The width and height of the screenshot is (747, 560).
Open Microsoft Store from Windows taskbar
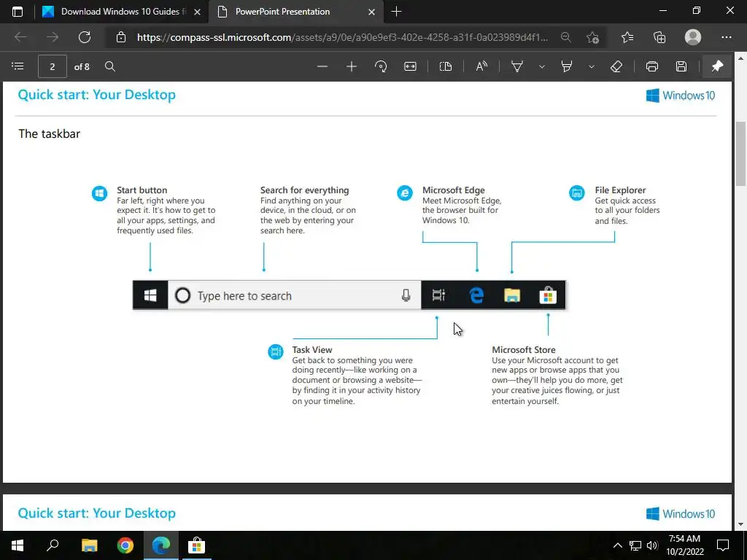[196, 545]
